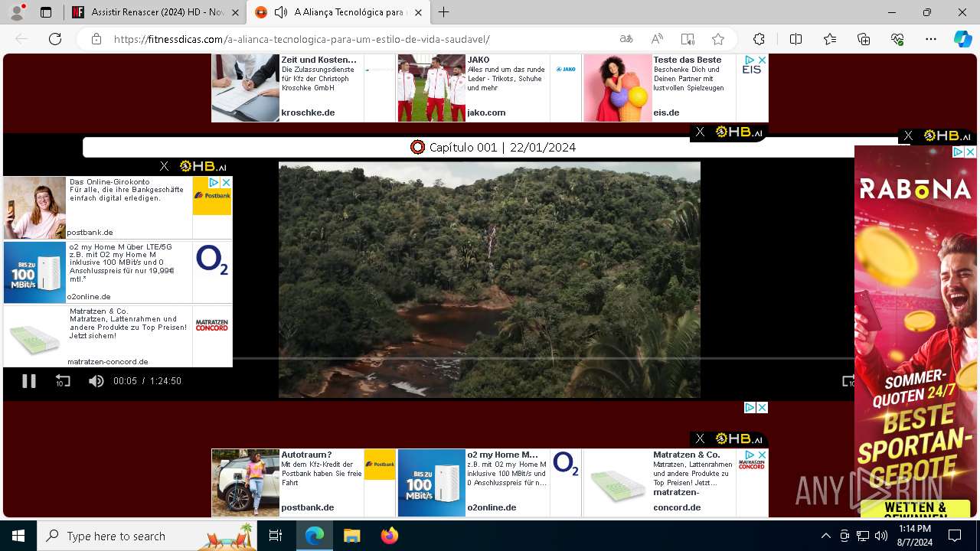Click the address bar URL
This screenshot has width=980, height=551.
pos(302,39)
